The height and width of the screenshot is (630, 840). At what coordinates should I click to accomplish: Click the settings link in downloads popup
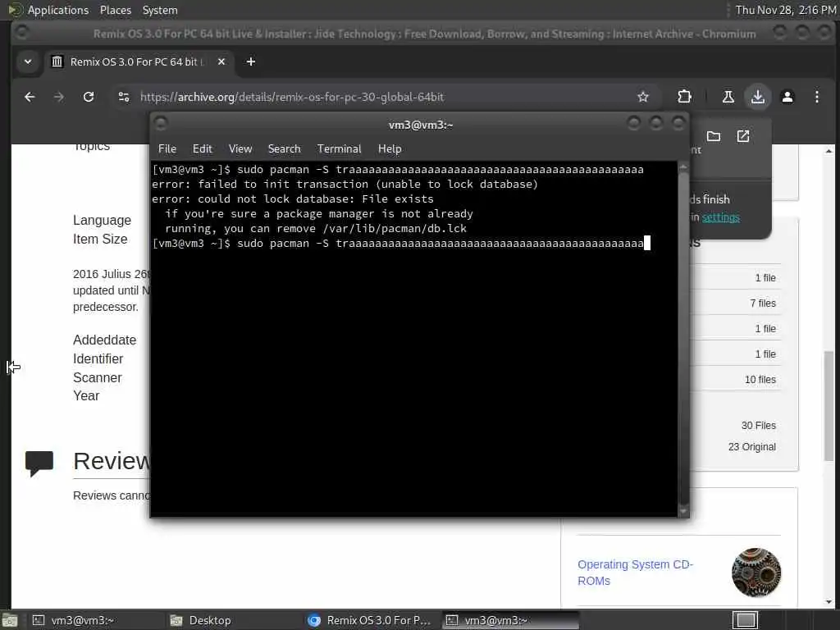coord(721,217)
